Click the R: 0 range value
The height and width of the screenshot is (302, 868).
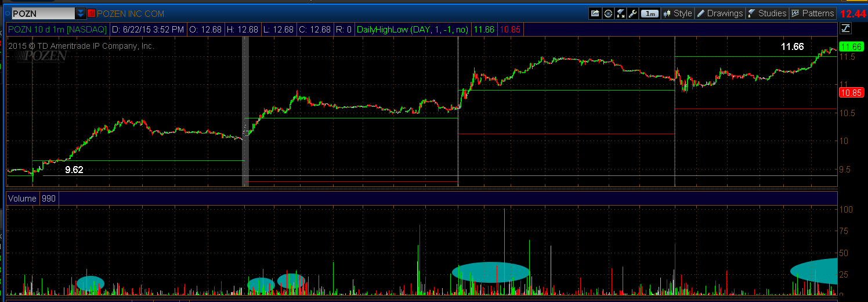click(x=344, y=29)
